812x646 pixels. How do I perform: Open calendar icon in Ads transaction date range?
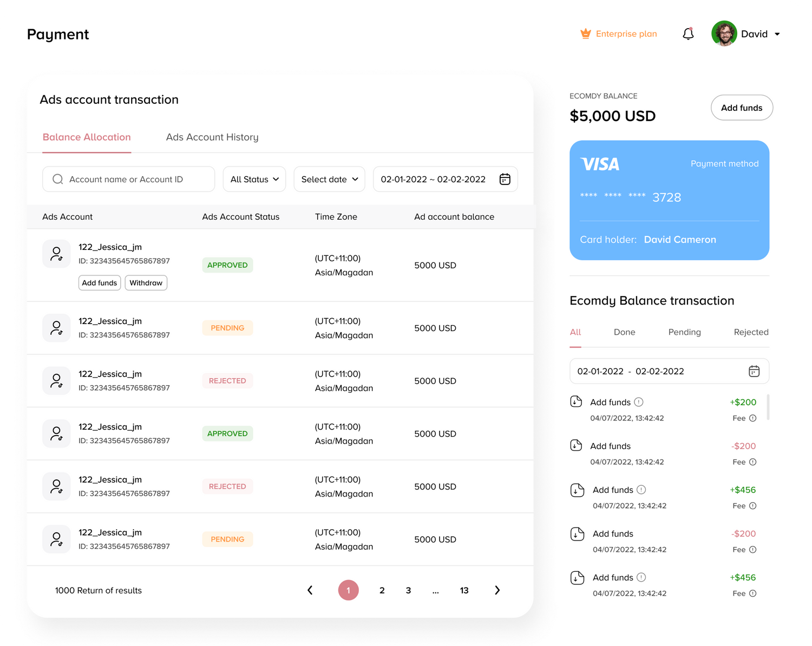pyautogui.click(x=505, y=179)
